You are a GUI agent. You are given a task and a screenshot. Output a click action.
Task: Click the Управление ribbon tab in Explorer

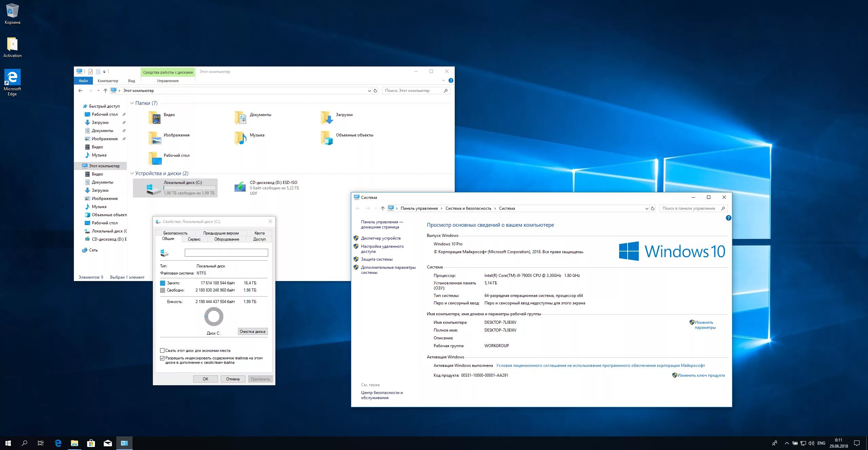[168, 80]
